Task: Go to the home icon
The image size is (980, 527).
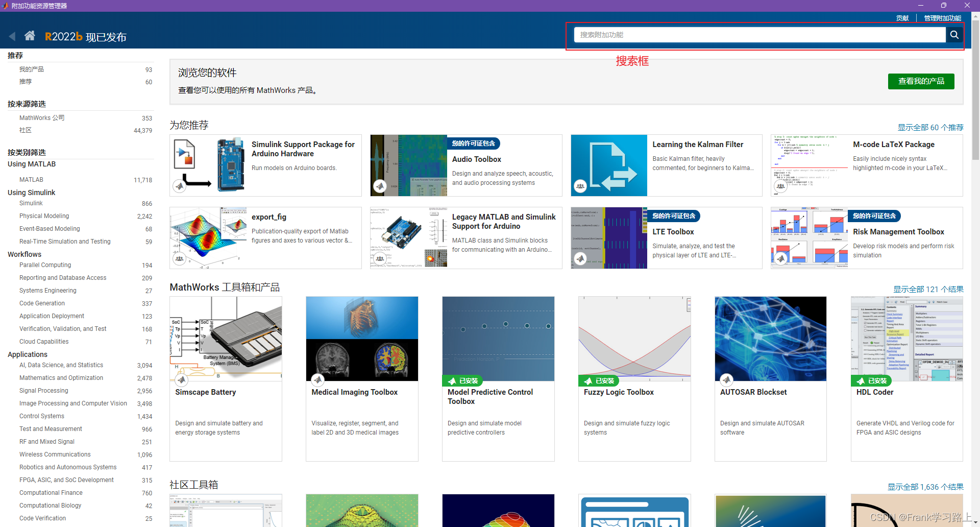Action: (30, 36)
